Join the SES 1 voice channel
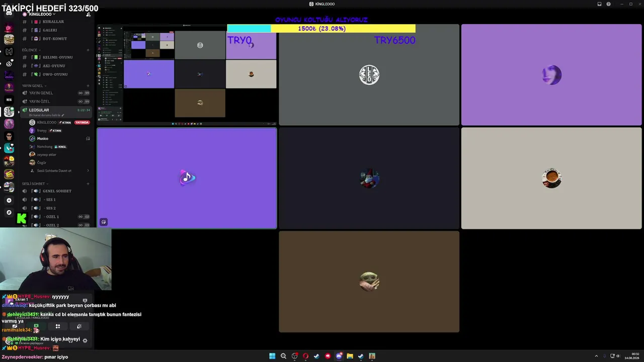The image size is (644, 362). [55, 200]
